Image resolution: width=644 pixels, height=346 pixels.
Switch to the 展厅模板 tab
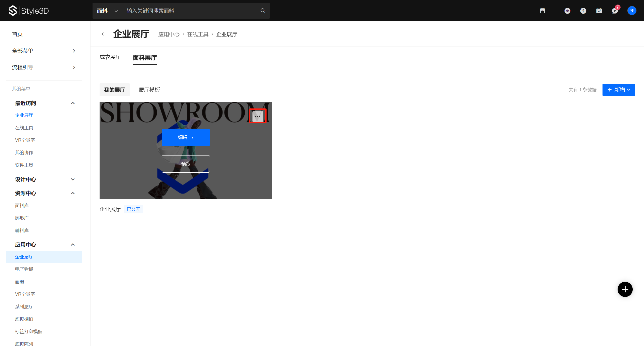149,90
